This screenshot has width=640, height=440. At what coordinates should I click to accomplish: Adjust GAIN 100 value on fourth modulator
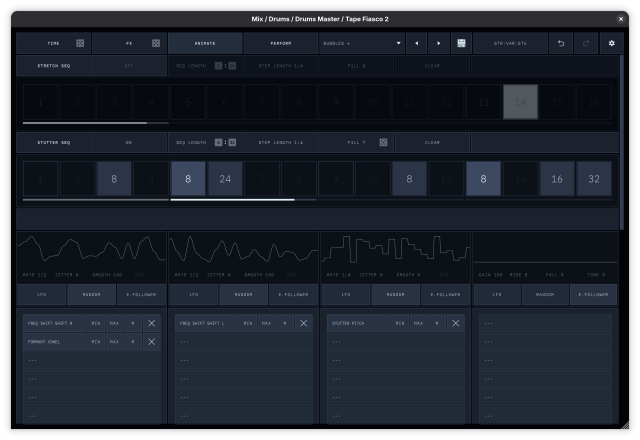[491, 275]
